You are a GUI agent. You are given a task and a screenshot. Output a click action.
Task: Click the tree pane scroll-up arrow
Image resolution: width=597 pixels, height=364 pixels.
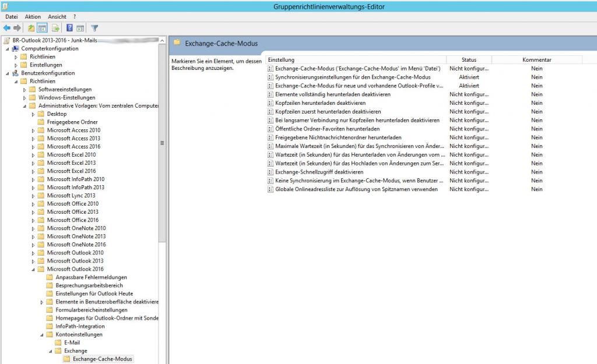[162, 40]
